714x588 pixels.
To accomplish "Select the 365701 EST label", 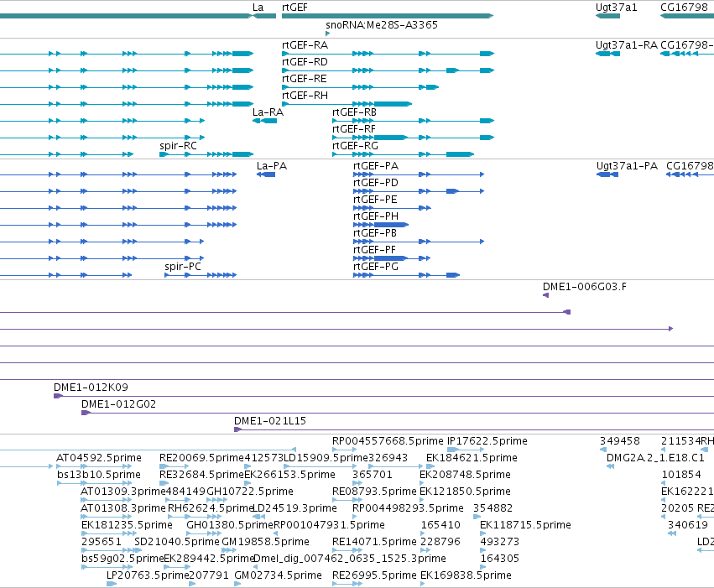I will 372,475.
